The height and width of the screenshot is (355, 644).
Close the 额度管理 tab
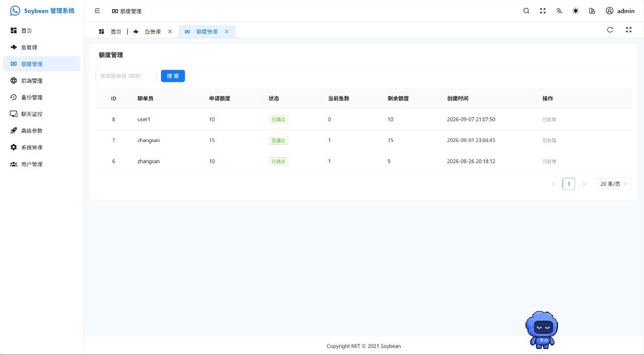(226, 31)
